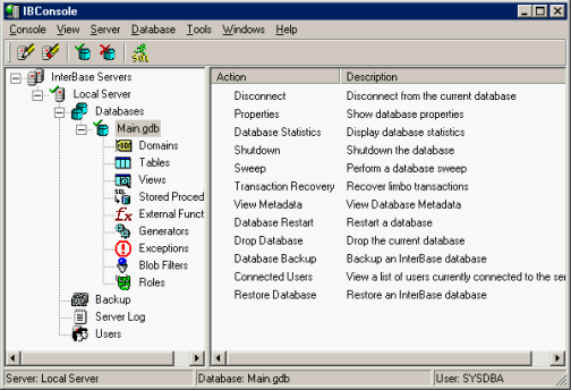Click the External Functions fx icon

click(x=123, y=214)
